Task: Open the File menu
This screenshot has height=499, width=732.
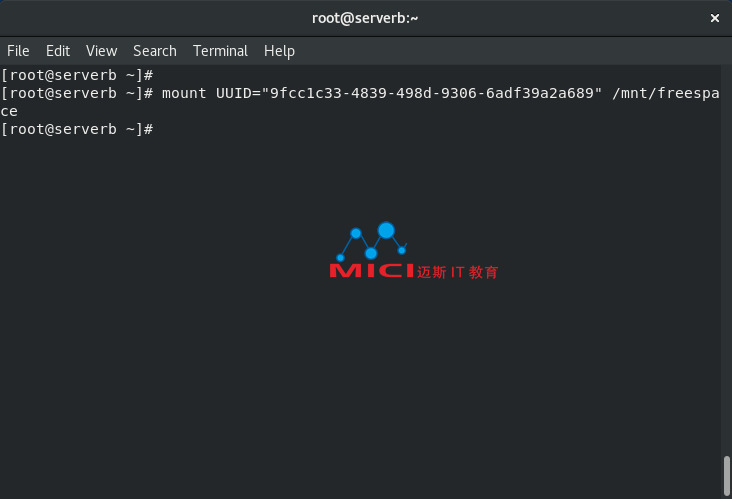Action: 18,51
